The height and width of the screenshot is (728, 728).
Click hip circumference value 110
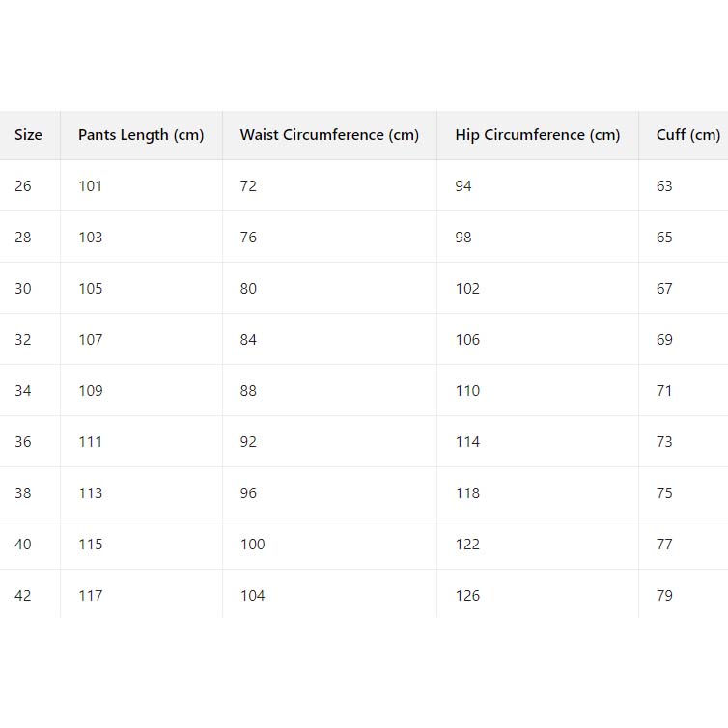(467, 391)
